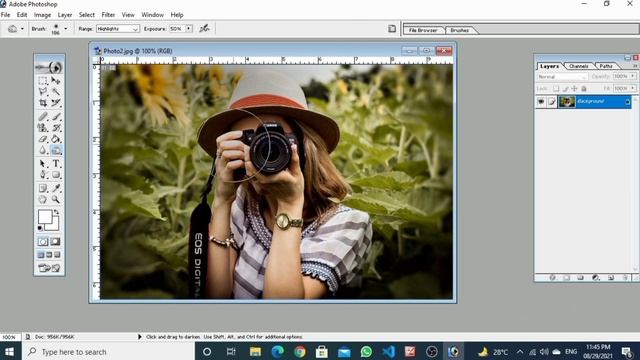640x360 pixels.
Task: Select the Burn tool in toolbox
Action: pos(56,150)
